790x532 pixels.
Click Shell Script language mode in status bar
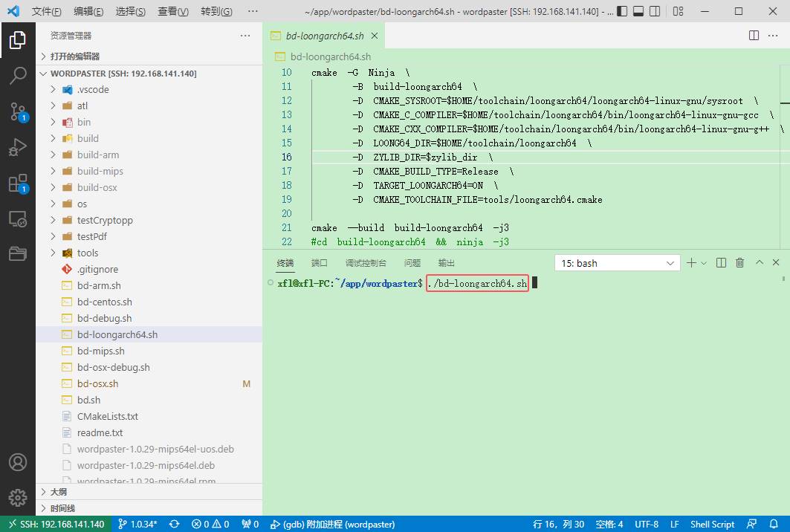pyautogui.click(x=712, y=524)
